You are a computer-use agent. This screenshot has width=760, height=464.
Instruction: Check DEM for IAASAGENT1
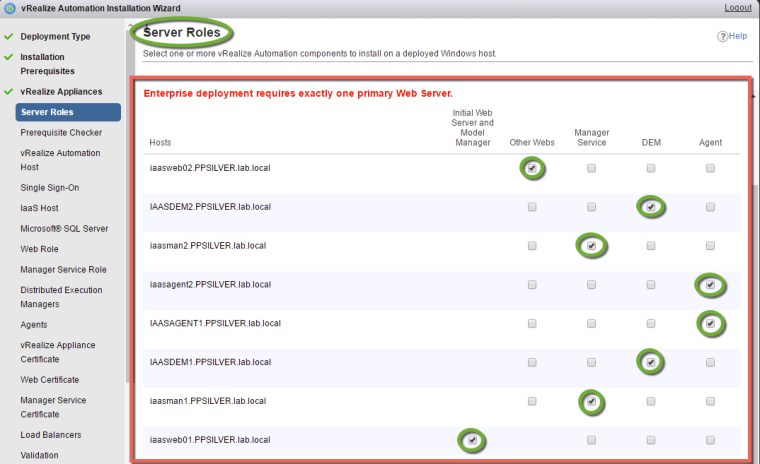coord(651,323)
